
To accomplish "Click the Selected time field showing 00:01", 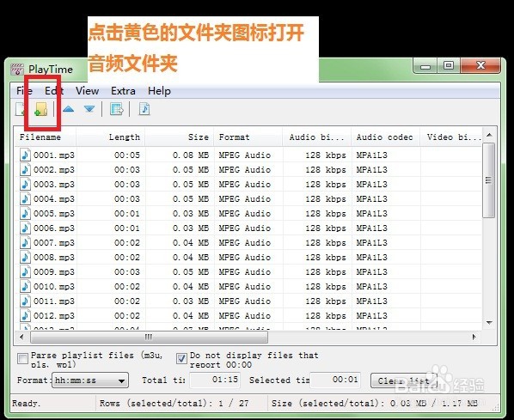I will pos(335,380).
